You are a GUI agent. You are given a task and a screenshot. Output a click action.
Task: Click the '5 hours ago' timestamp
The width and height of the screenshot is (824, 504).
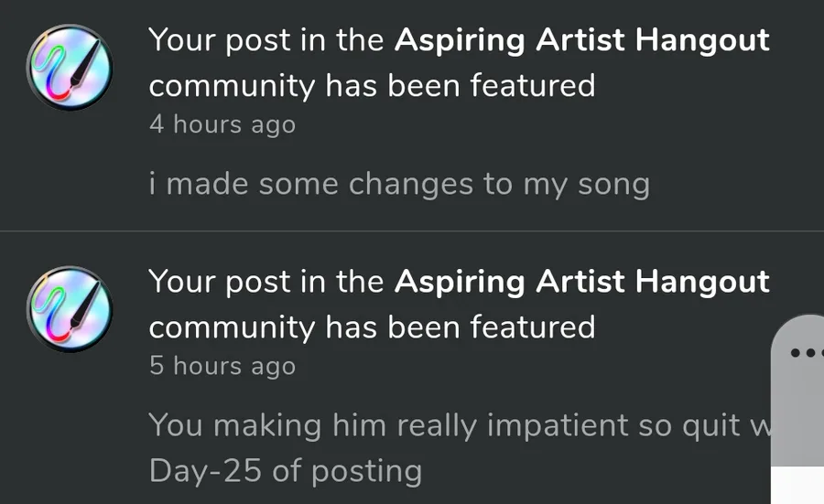coord(222,366)
